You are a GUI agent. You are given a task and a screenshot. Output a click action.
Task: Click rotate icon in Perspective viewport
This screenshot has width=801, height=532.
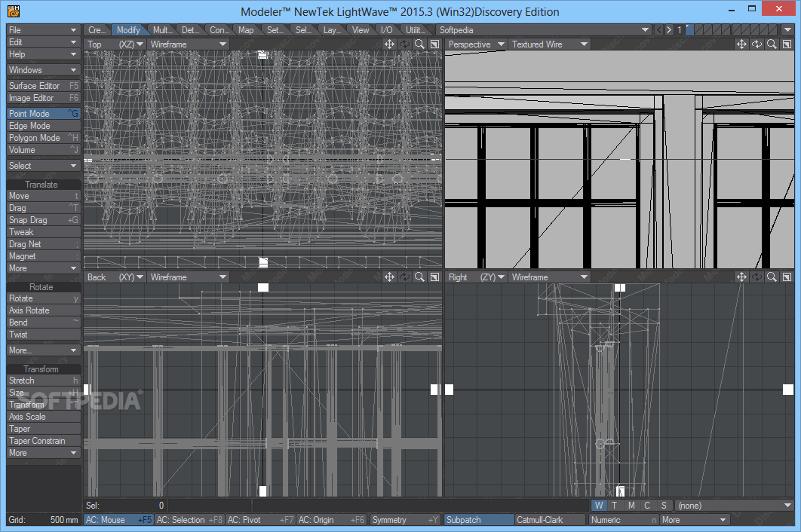(x=757, y=44)
